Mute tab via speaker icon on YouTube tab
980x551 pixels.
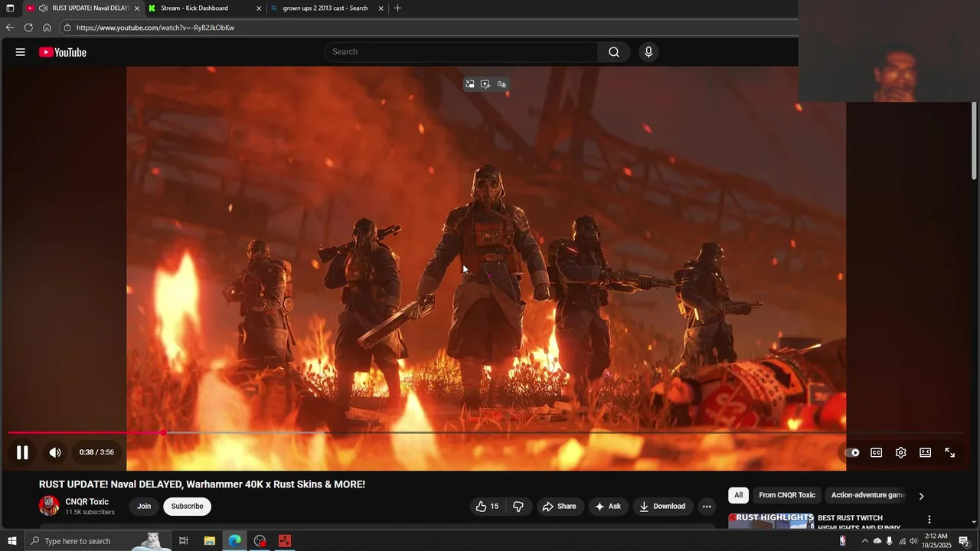[x=43, y=8]
